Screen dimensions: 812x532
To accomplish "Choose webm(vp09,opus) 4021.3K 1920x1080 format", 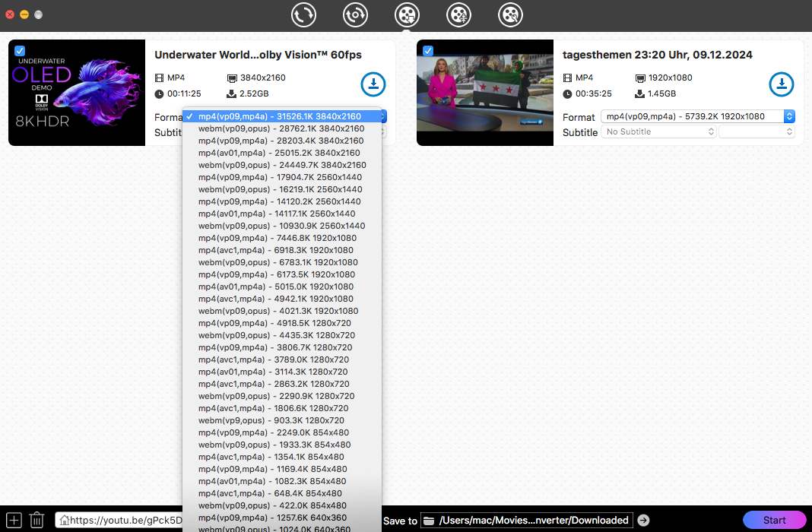I will tap(282, 311).
